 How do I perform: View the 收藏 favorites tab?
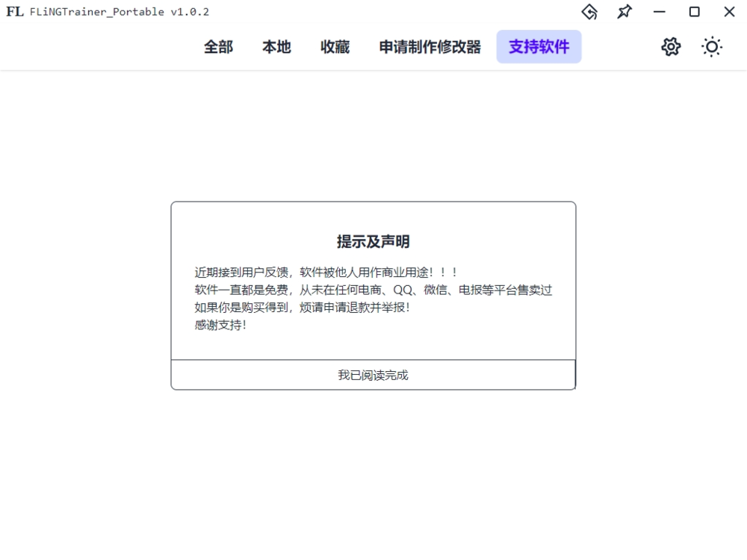coord(334,46)
